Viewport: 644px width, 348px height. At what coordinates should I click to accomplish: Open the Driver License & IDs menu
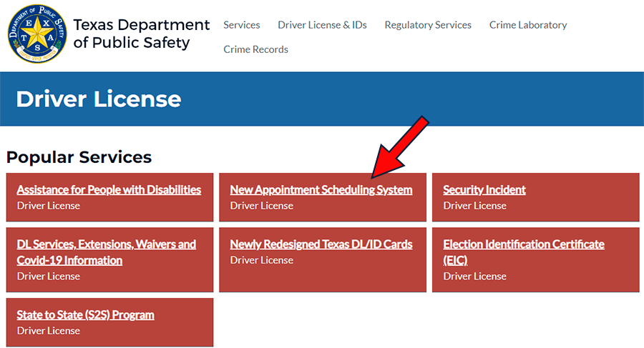pos(322,25)
